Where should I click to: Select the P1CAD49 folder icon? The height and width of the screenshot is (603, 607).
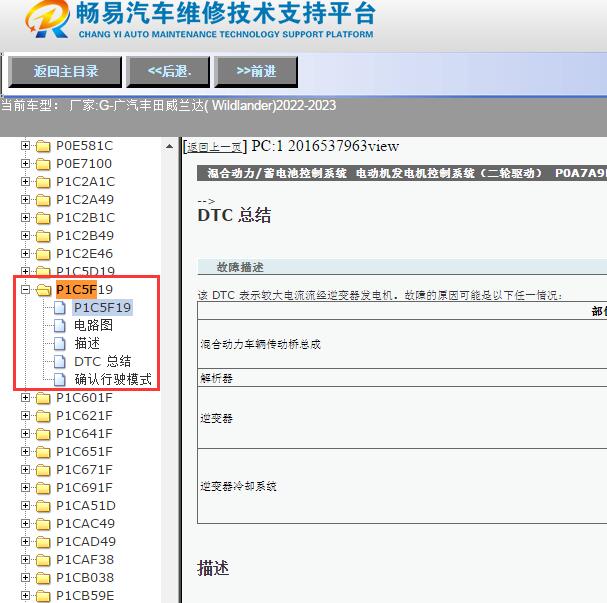[x=43, y=542]
